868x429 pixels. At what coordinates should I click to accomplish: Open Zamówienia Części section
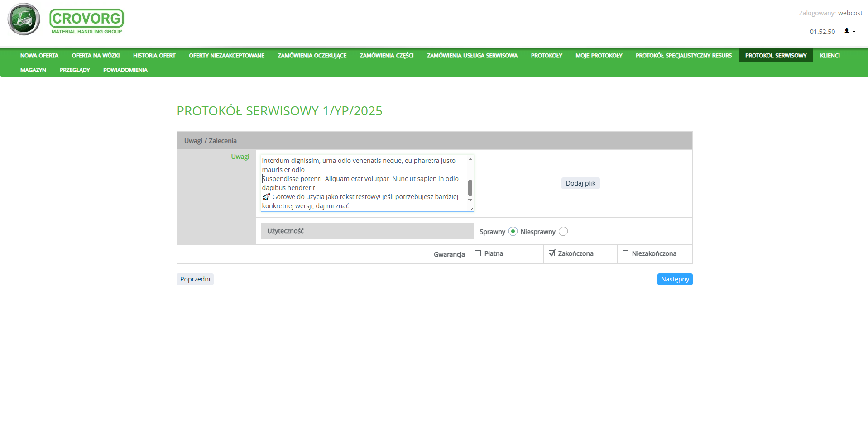[386, 56]
